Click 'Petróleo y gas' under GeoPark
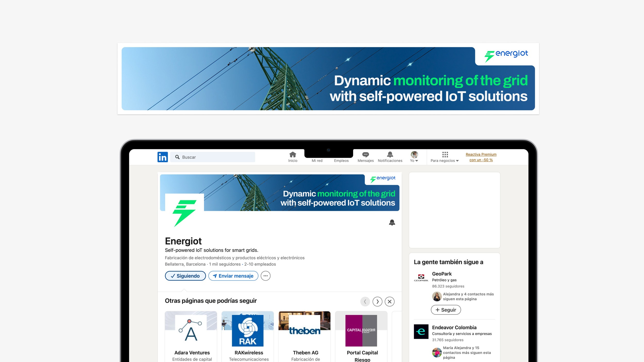Image resolution: width=644 pixels, height=362 pixels. pos(444,280)
